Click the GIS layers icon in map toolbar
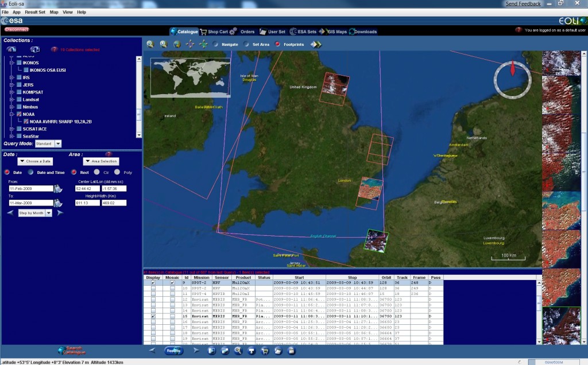588x365 pixels. pos(316,44)
